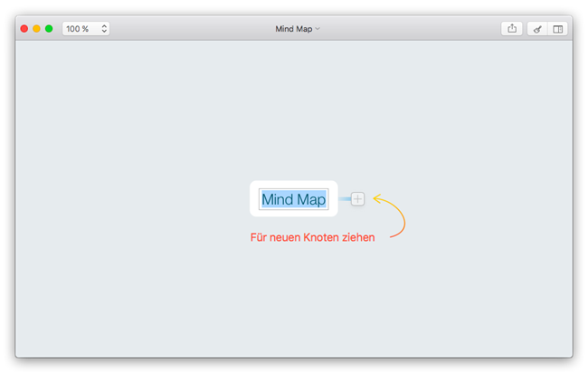Toggle the sidebar panel view button
Image resolution: width=588 pixels, height=373 pixels.
(x=558, y=29)
